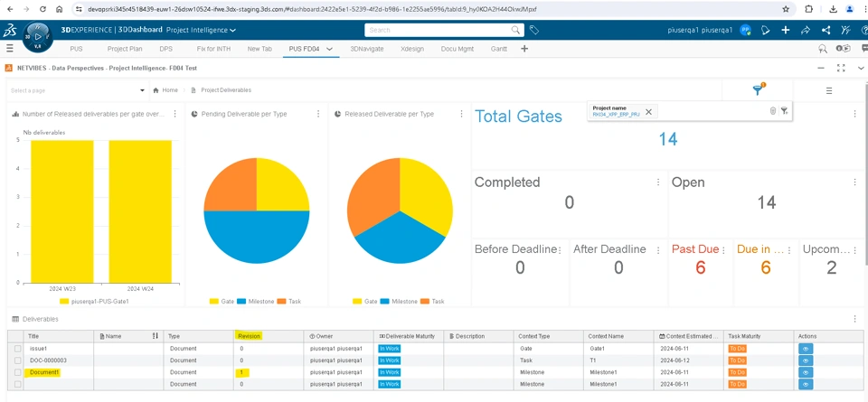This screenshot has height=402, width=868.
Task: Click the plus add-content icon in top bar
Action: click(786, 30)
